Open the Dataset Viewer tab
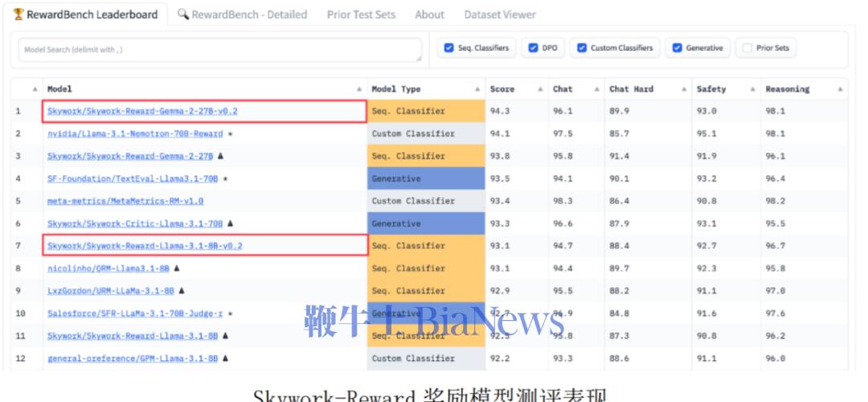Viewport: 868px width, 402px height. pyautogui.click(x=500, y=14)
